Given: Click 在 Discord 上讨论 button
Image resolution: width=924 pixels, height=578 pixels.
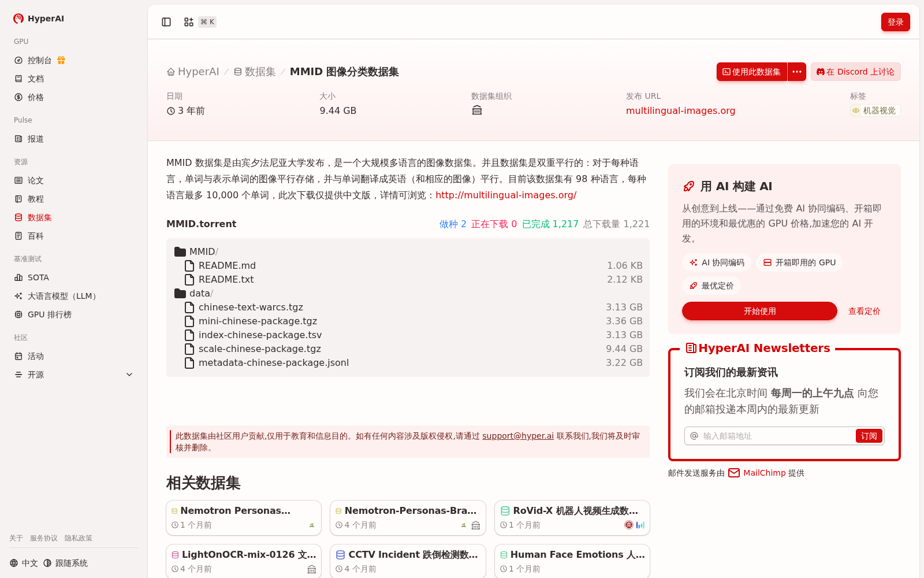Looking at the screenshot, I should point(855,72).
